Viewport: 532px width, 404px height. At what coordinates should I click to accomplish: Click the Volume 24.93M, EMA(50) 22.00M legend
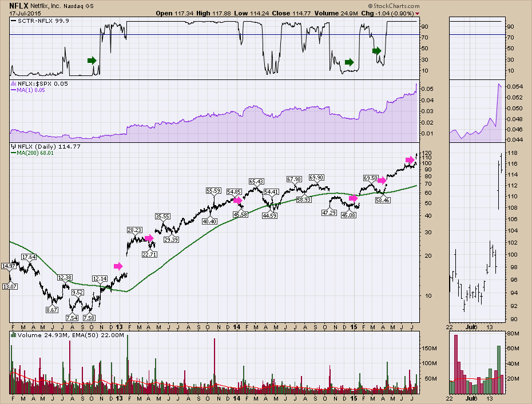click(70, 335)
